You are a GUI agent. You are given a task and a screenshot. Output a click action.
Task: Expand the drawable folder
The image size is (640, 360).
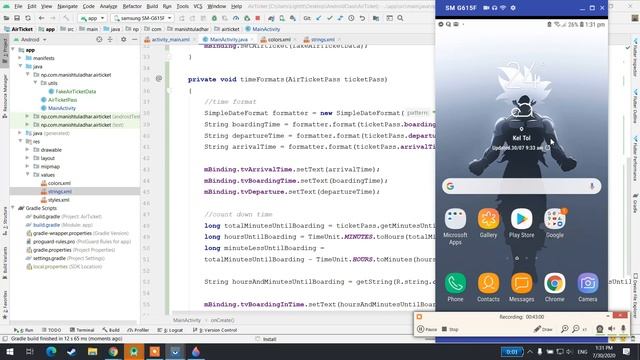coord(27,150)
